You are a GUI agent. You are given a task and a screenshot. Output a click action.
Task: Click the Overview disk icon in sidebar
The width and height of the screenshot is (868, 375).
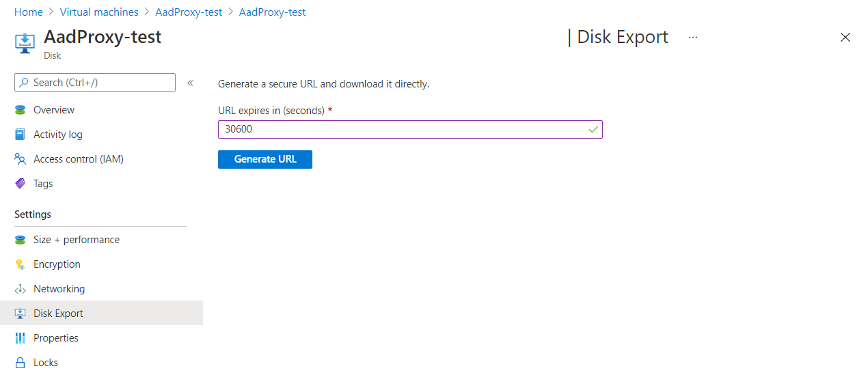(x=21, y=110)
